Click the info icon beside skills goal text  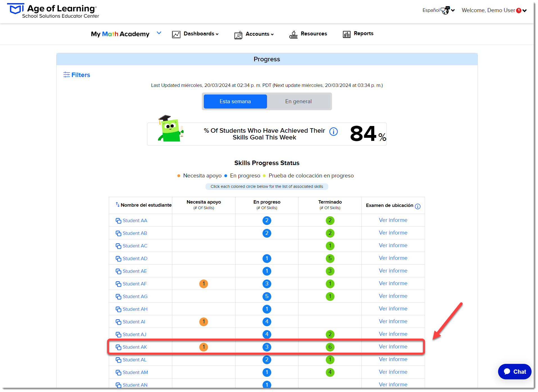tap(334, 131)
